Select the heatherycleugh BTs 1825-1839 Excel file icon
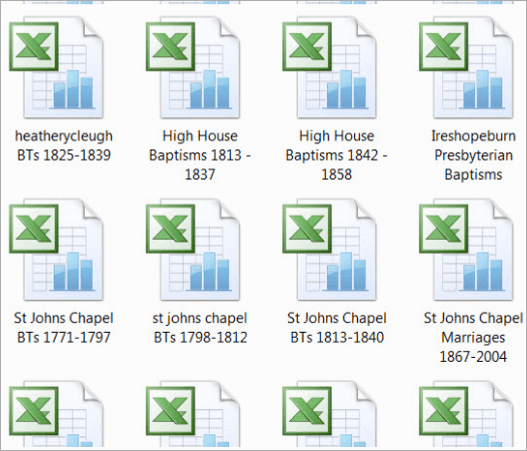527x451 pixels. tap(56, 67)
